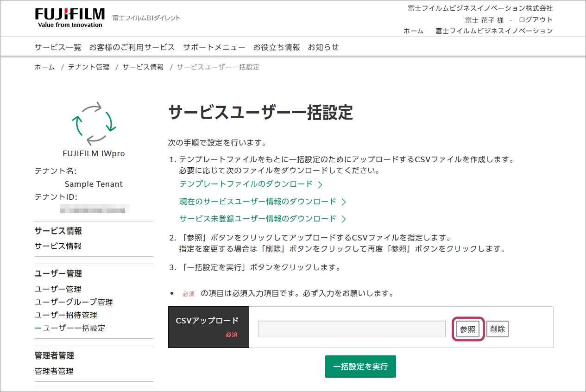586x392 pixels.
Task: Click the CSV file path field
Action: tap(352, 329)
